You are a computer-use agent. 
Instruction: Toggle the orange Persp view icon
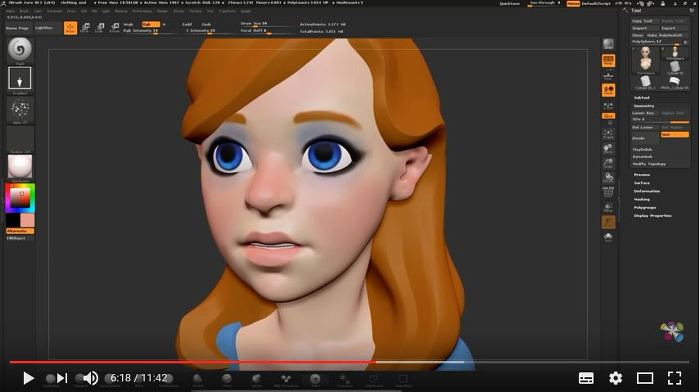pyautogui.click(x=608, y=60)
